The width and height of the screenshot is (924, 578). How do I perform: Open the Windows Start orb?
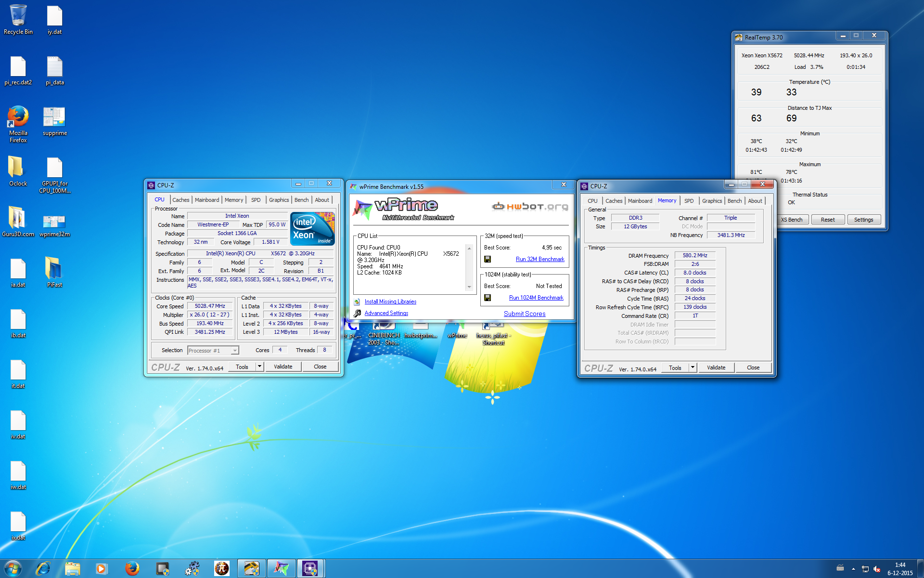[x=13, y=568]
